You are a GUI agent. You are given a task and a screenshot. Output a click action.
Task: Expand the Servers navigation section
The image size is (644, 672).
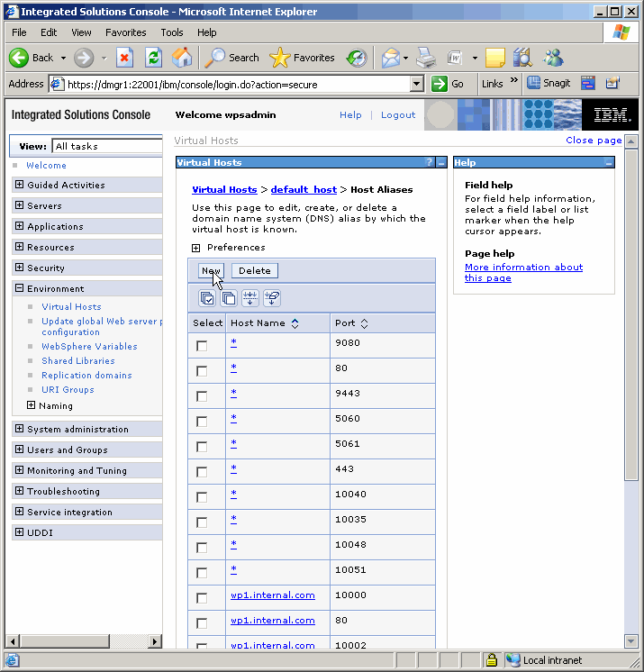click(20, 206)
